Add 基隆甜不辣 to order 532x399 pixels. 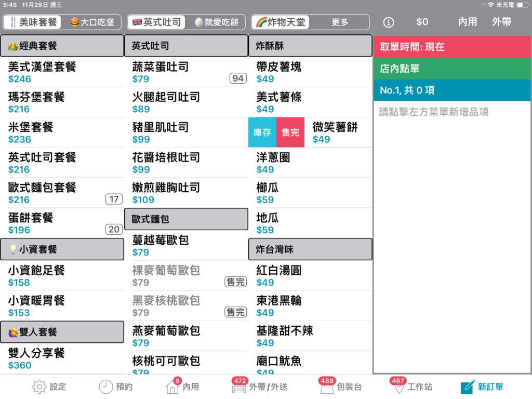(x=311, y=336)
